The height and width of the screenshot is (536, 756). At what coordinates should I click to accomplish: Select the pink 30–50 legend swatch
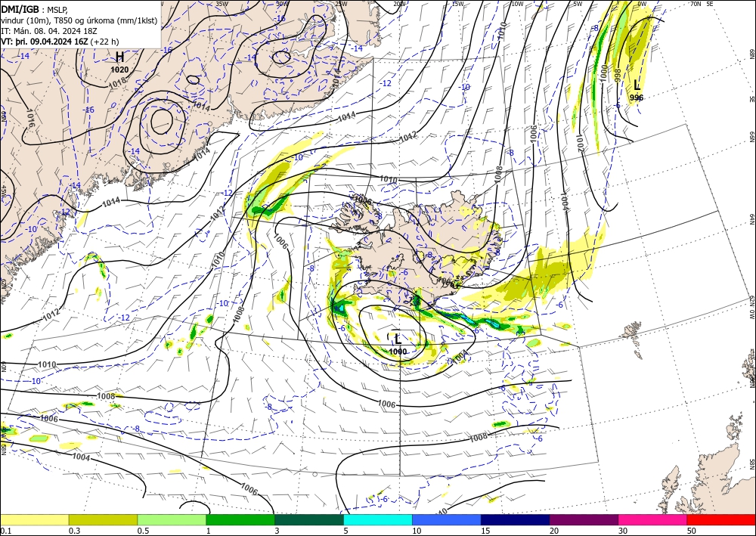point(653,519)
